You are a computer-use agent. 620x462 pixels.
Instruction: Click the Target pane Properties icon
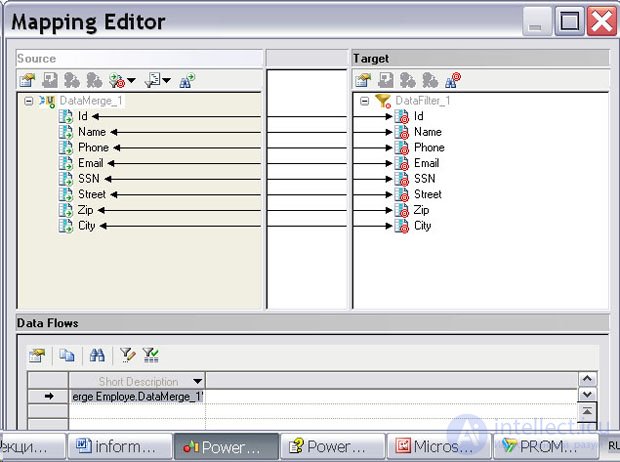[363, 80]
